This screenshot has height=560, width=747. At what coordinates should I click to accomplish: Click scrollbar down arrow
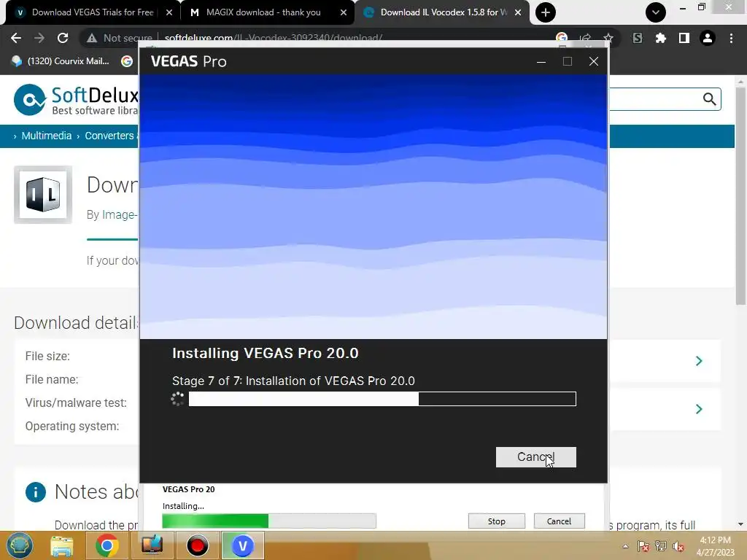tap(740, 524)
